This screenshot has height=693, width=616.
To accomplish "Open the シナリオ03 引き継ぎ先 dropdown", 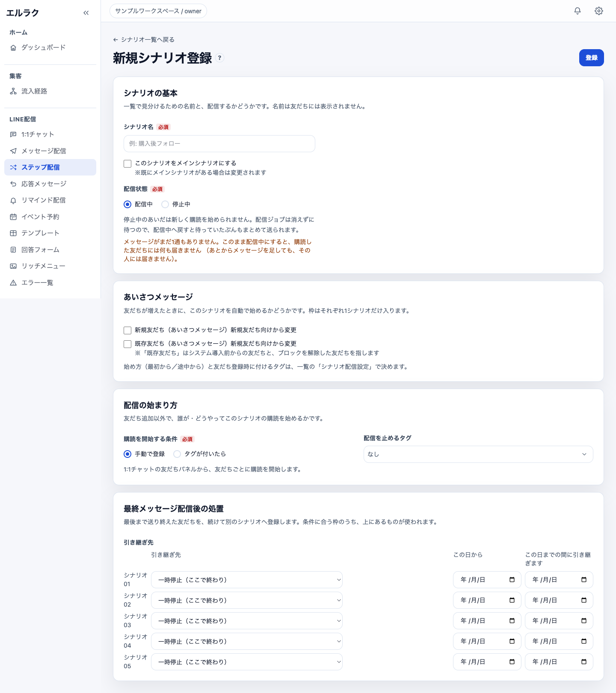I will click(247, 621).
